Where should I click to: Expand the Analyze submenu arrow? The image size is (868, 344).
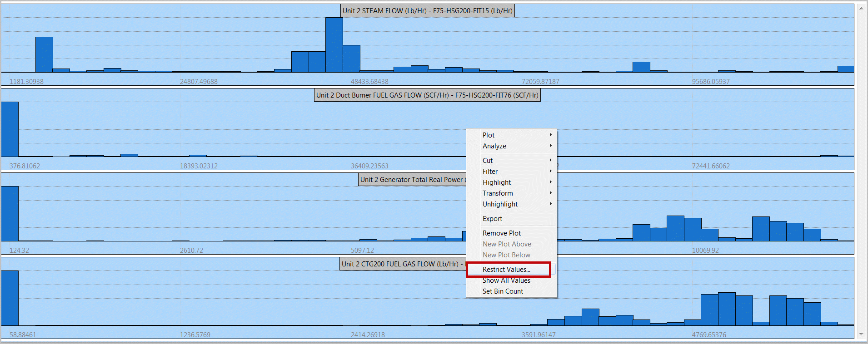[x=550, y=146]
